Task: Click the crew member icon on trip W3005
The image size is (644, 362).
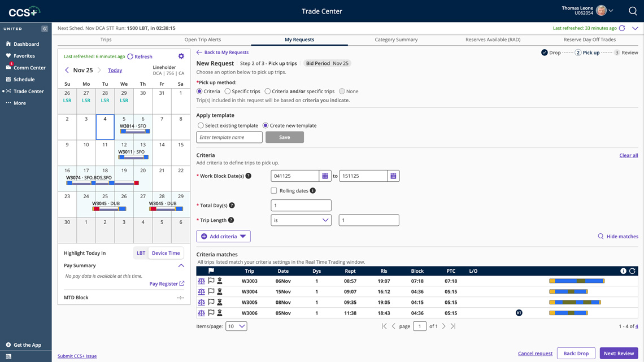Action: point(220,302)
